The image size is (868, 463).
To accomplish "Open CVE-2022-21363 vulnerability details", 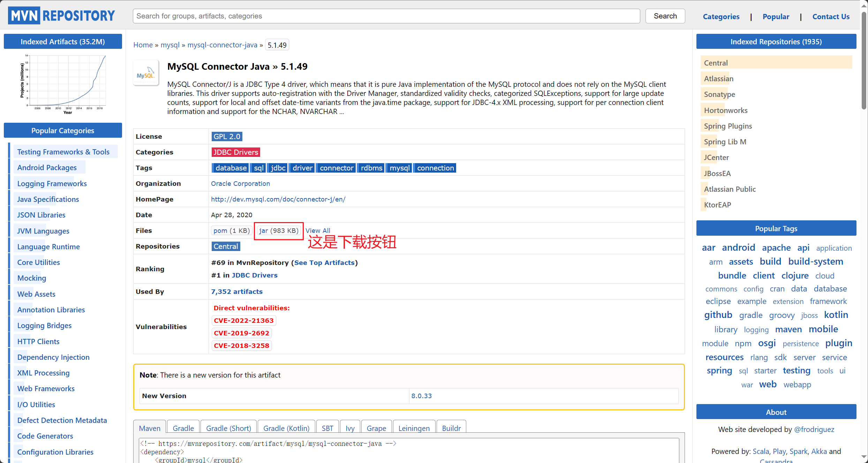I will (243, 320).
